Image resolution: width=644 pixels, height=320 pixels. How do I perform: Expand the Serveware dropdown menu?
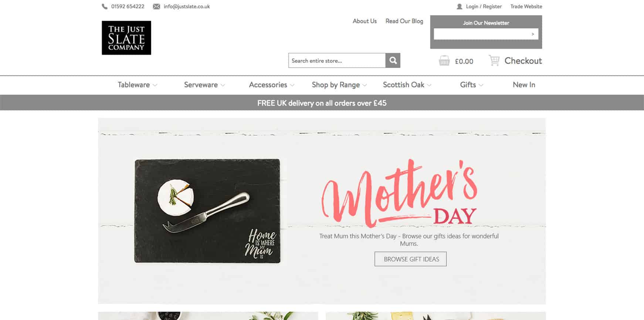(x=204, y=85)
